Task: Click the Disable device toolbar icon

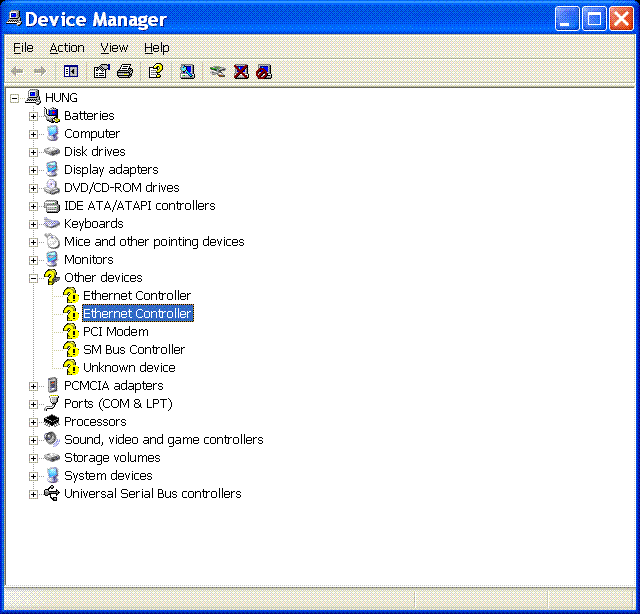Action: coord(264,71)
